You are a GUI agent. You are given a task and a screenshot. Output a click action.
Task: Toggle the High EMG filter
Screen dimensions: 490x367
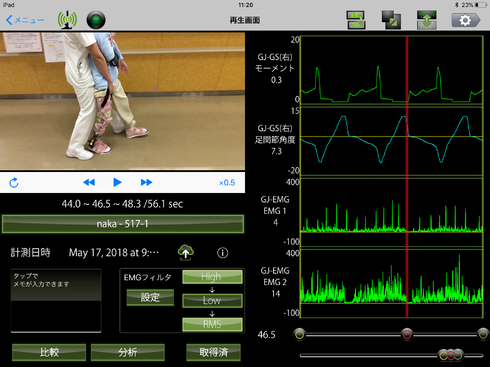click(x=212, y=277)
